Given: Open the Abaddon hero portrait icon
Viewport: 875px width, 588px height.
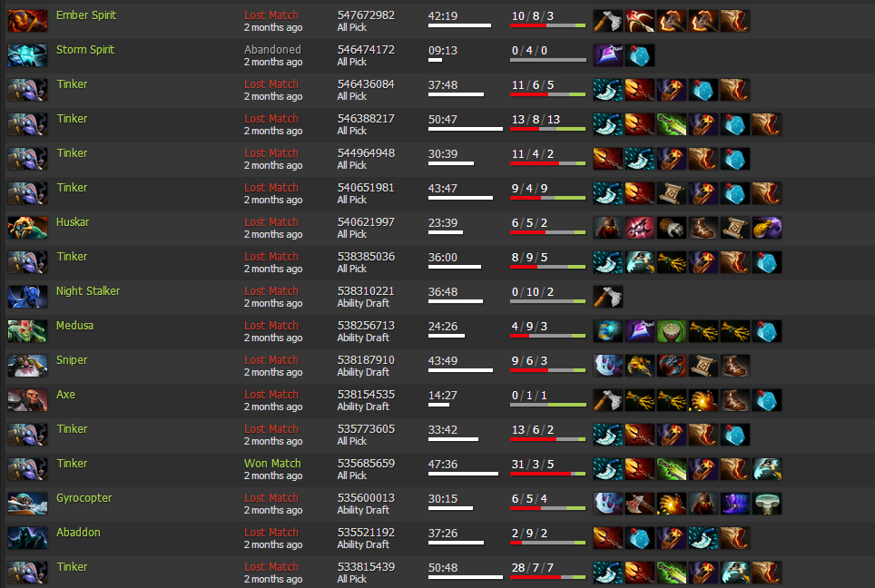Looking at the screenshot, I should pos(27,538).
